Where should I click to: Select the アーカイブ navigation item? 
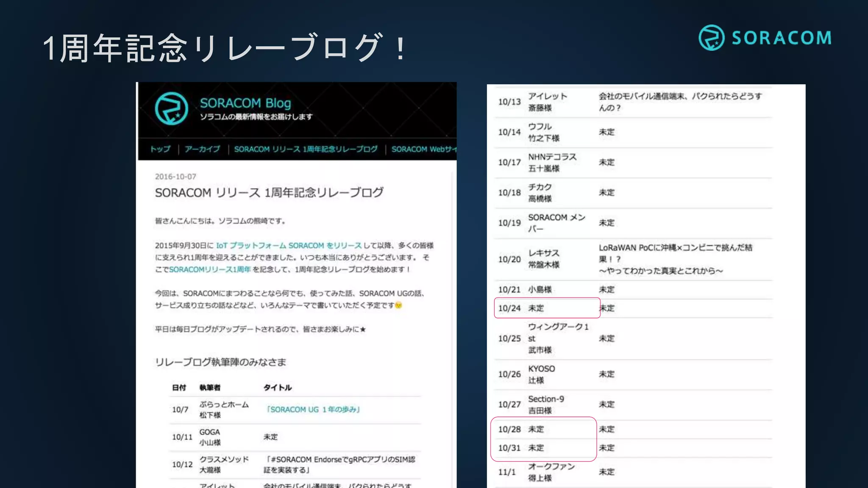pos(202,149)
